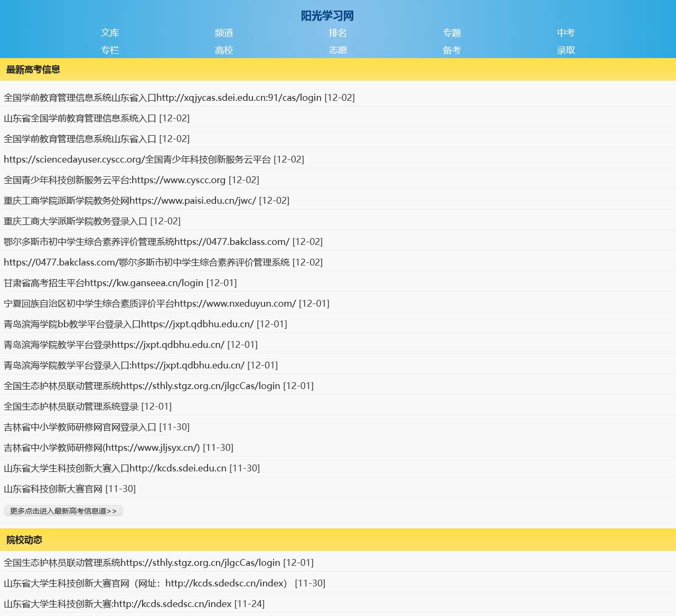Go to the 高校 navigation item
Screen dimensions: 676x616
(224, 50)
